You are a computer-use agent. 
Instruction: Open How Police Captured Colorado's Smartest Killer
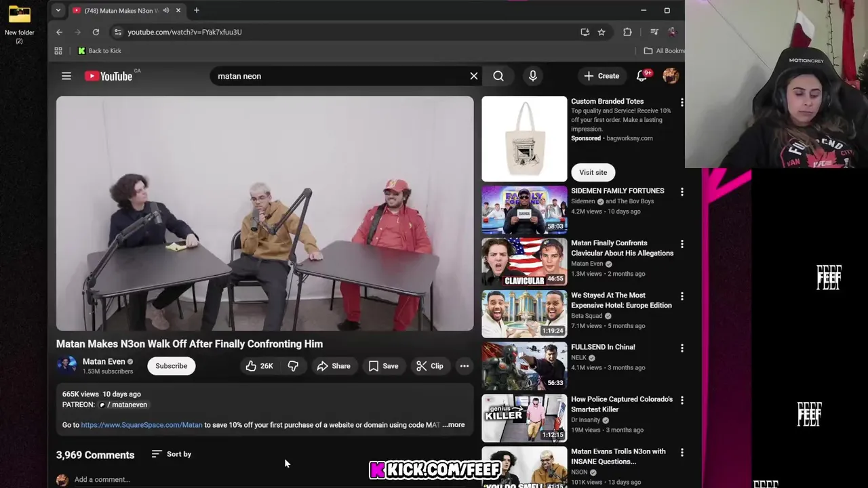[622, 404]
